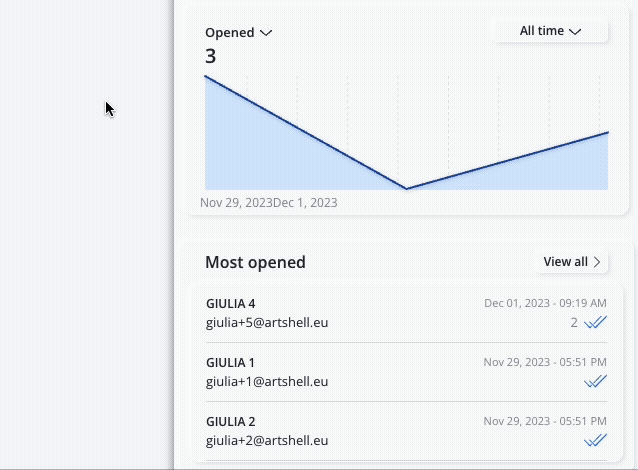Click the Most opened section heading

click(x=255, y=262)
